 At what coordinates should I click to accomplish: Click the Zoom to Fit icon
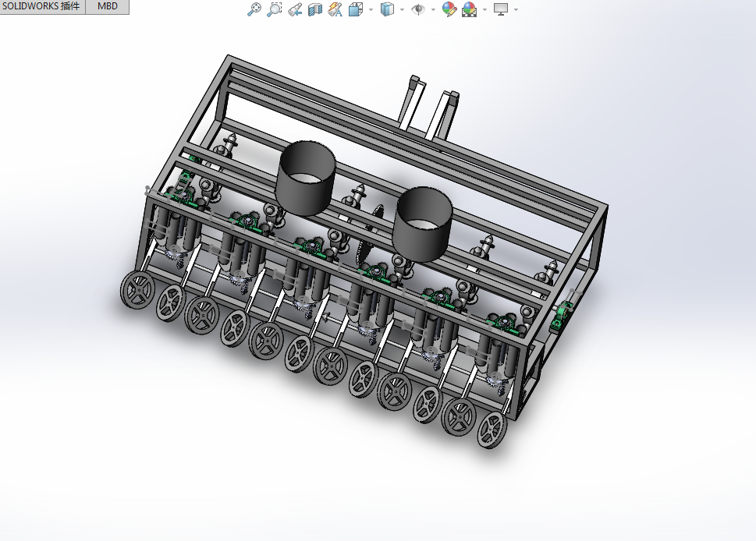254,9
